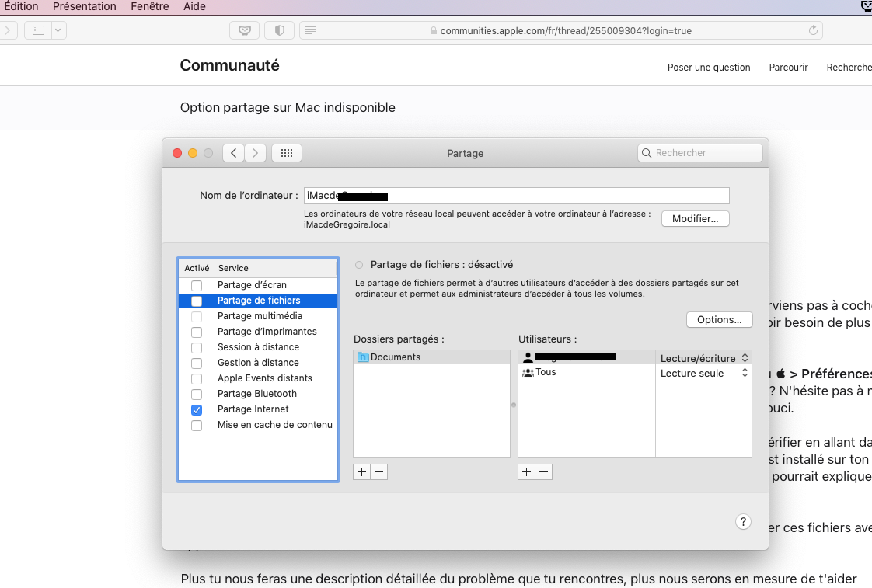The image size is (872, 588).
Task: Open the Aide menu
Action: coord(194,7)
